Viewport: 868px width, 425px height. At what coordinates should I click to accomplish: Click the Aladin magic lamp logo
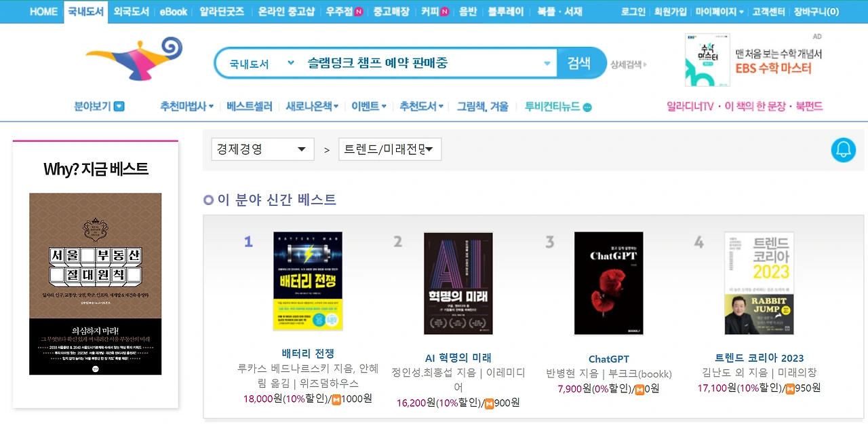134,59
